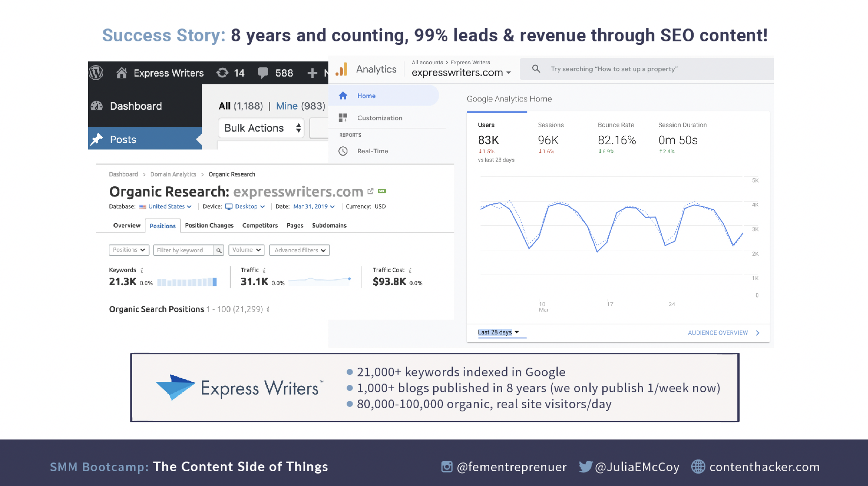Click the updates icon showing 14
868x486 pixels.
(x=223, y=73)
